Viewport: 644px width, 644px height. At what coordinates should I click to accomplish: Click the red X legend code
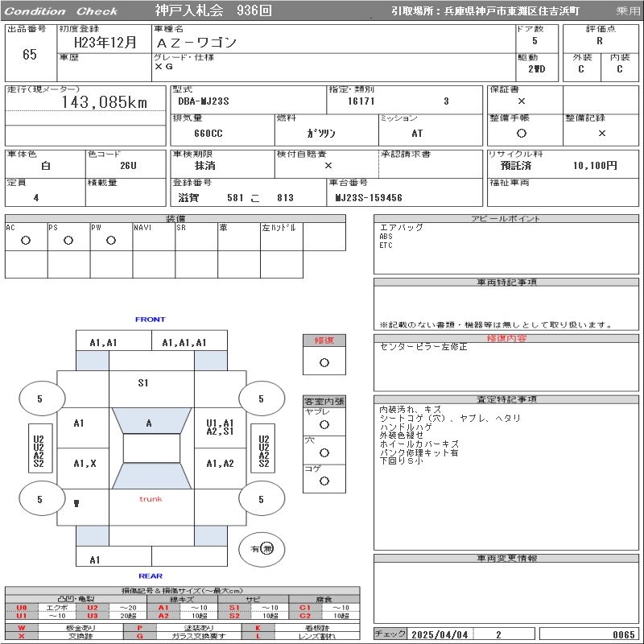[22, 636]
